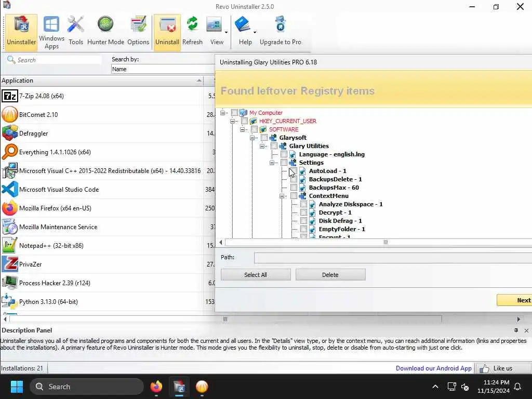Open the Tools toolbar icon
The height and width of the screenshot is (399, 532).
tap(75, 32)
